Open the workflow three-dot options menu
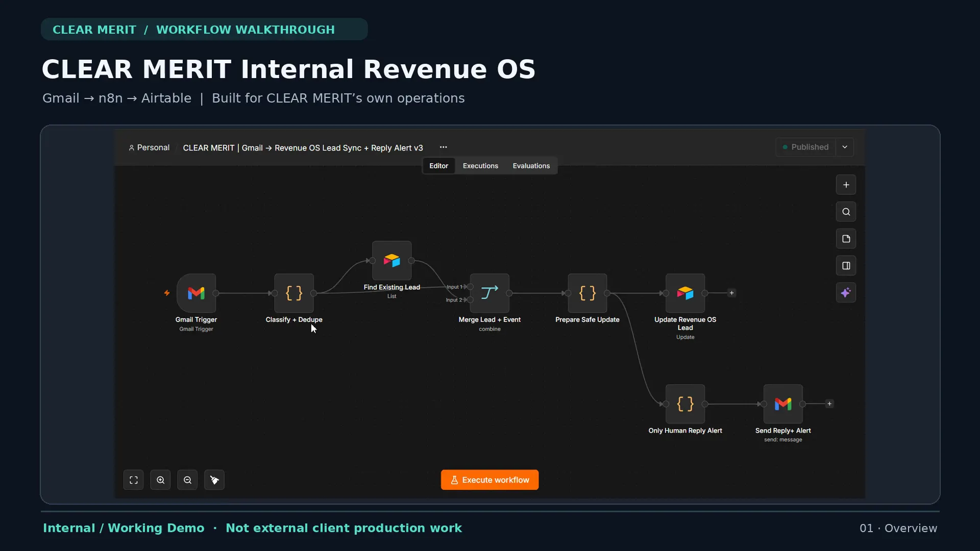This screenshot has height=551, width=980. (444, 147)
